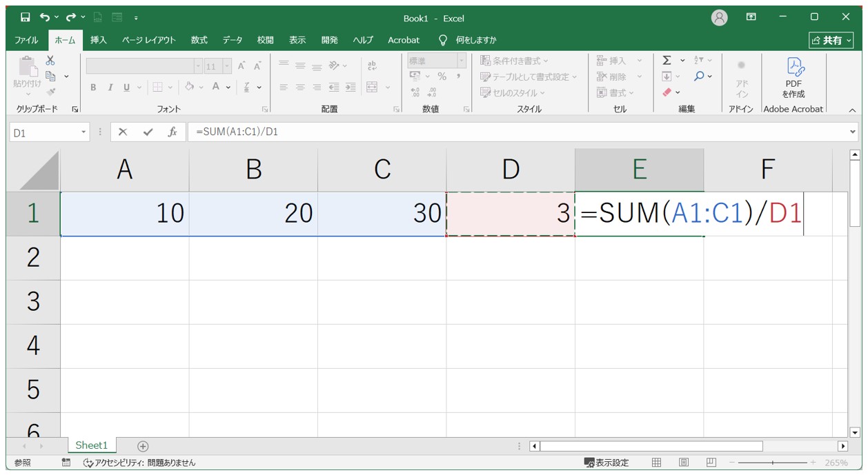868x475 pixels.
Task: Click the Format Painter brush icon
Action: (x=50, y=91)
